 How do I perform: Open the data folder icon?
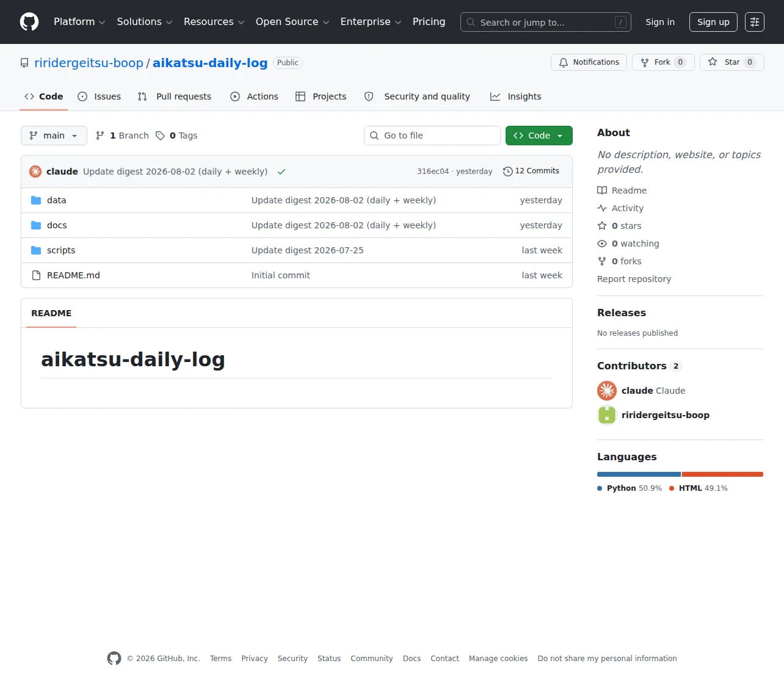pyautogui.click(x=36, y=200)
